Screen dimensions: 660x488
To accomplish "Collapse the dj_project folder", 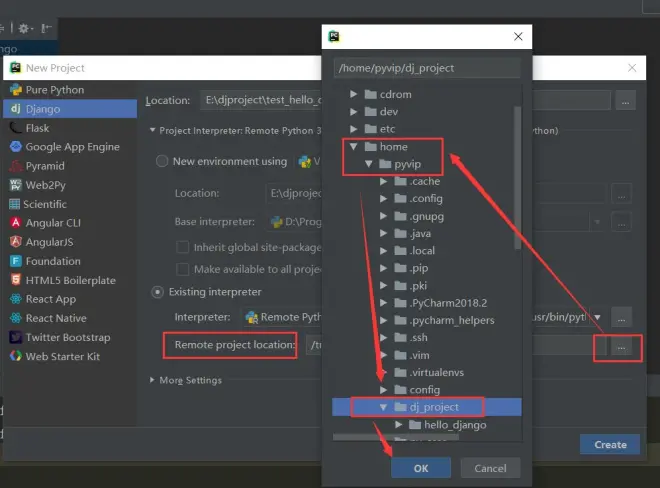I will coord(383,407).
